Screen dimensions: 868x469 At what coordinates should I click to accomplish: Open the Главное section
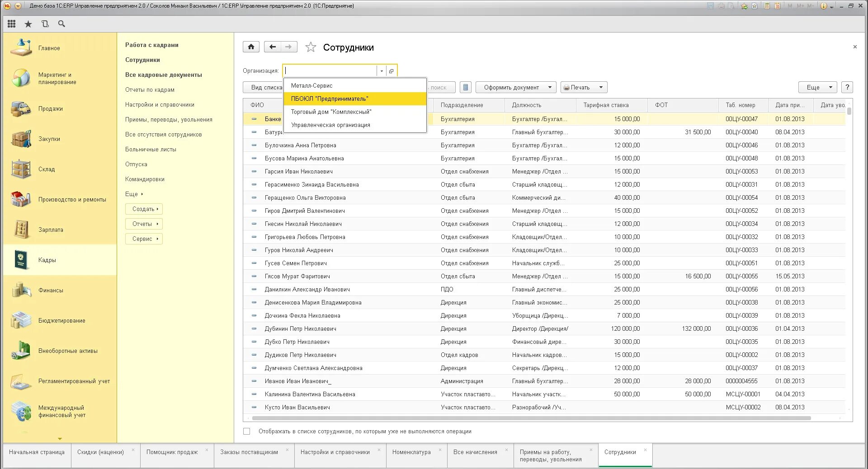click(x=60, y=48)
